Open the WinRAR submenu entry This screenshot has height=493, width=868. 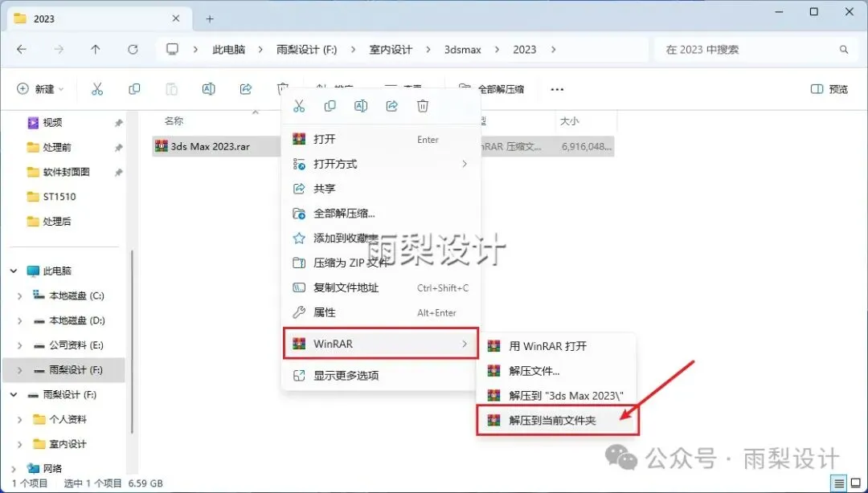pyautogui.click(x=380, y=344)
